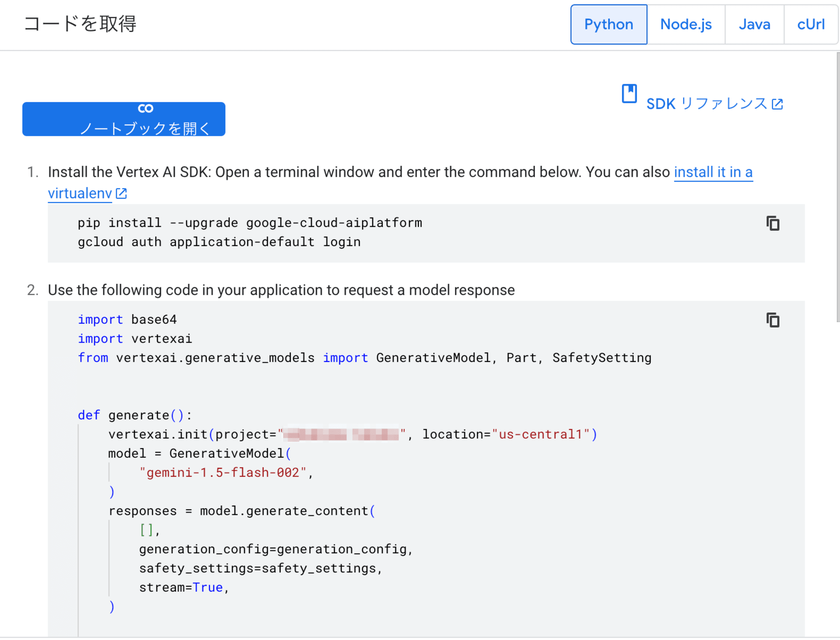Click 'generation_config=generation_config,' line
The image size is (840, 640).
pyautogui.click(x=276, y=549)
